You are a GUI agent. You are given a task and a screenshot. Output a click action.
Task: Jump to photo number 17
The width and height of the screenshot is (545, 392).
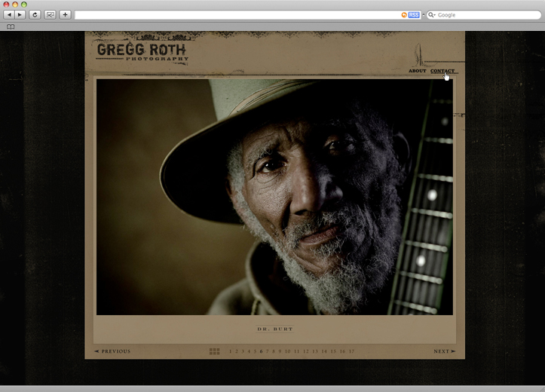pos(352,351)
